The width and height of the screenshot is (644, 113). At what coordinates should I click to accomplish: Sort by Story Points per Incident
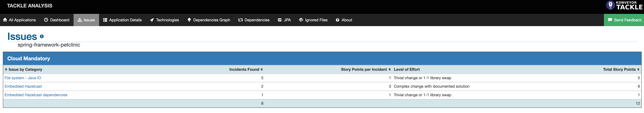[x=389, y=69]
